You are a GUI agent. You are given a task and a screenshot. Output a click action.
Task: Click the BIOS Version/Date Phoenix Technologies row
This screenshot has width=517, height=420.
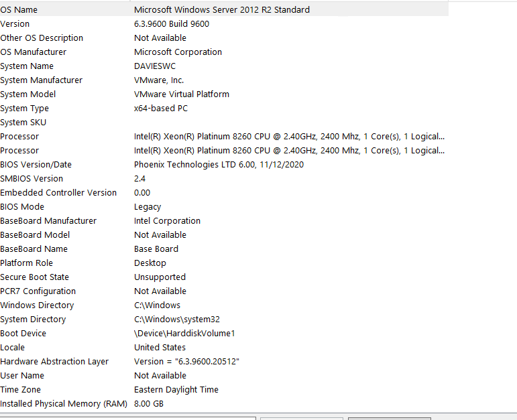click(224, 164)
